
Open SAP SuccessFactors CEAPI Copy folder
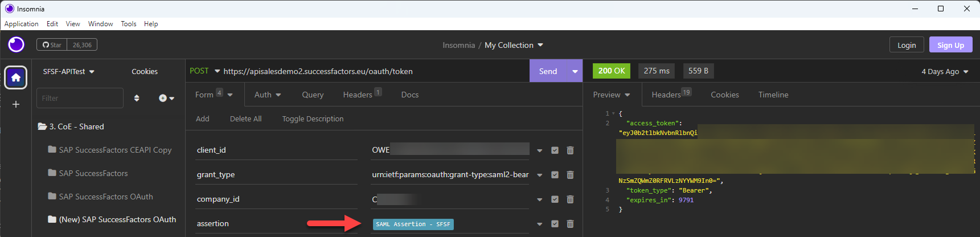coord(110,150)
